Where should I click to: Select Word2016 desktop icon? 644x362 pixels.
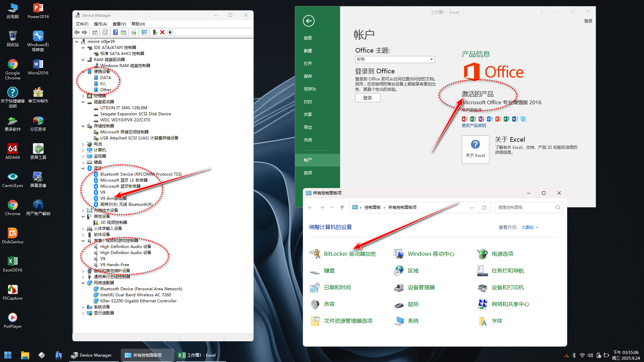click(38, 67)
